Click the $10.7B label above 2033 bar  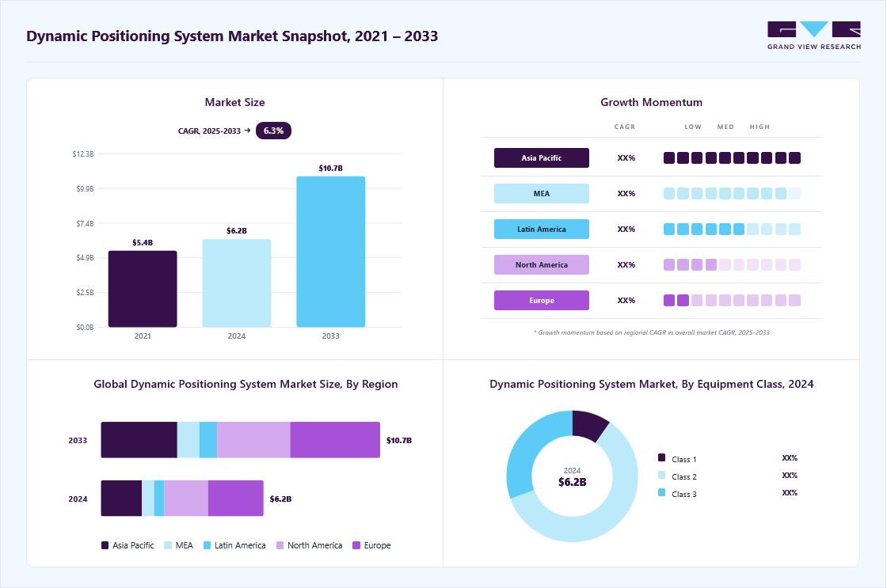[x=331, y=168]
